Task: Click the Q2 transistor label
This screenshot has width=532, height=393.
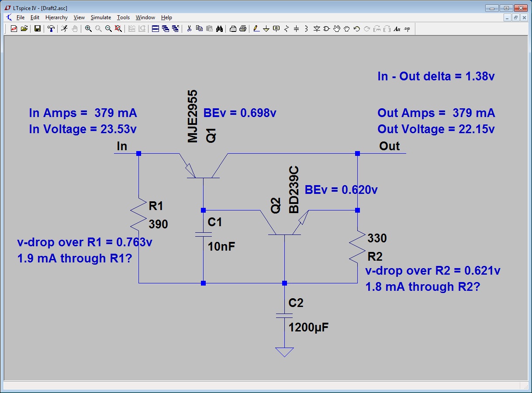Action: [x=276, y=205]
